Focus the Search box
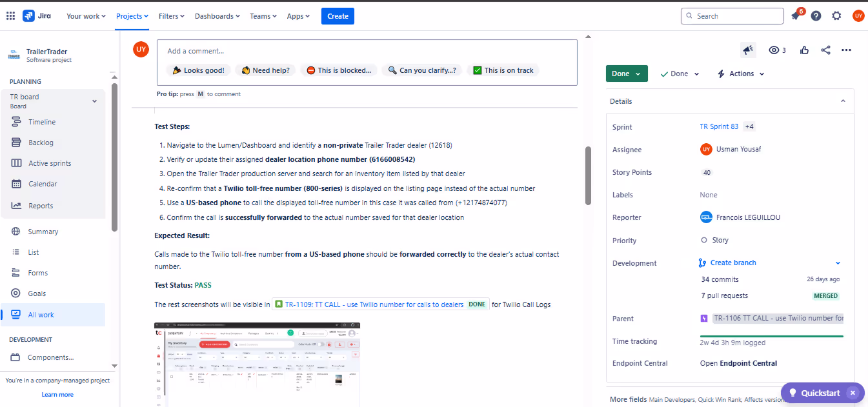This screenshot has width=868, height=407. [732, 16]
